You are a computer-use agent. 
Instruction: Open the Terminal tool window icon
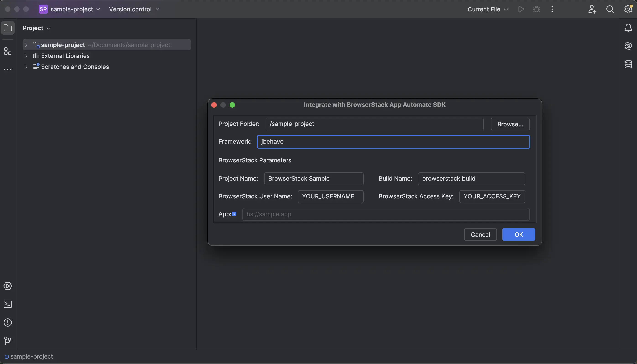coord(8,304)
